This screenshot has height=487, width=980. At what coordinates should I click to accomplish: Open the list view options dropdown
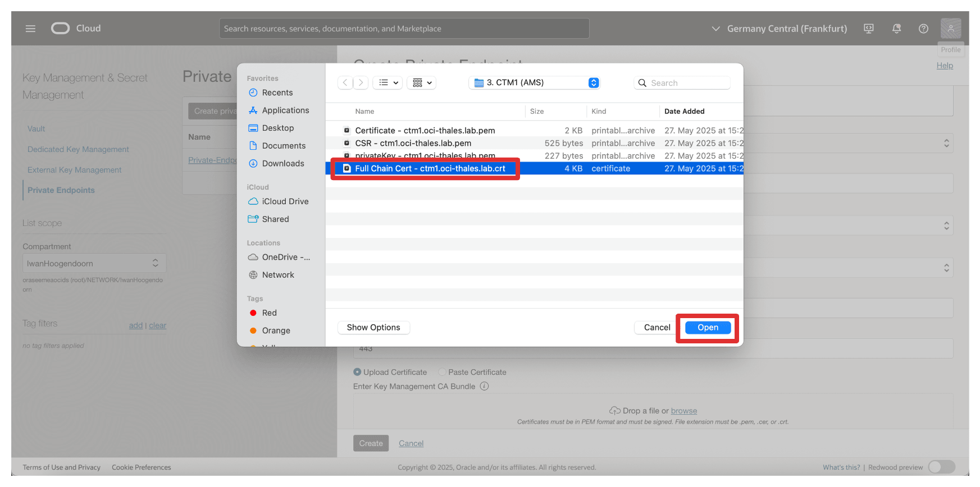click(x=388, y=82)
